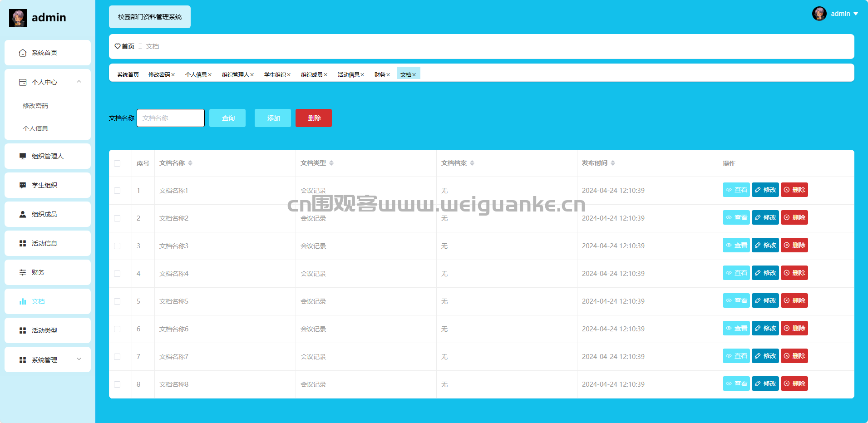
Task: Click the person icon beside 组织成员
Action: 23,214
